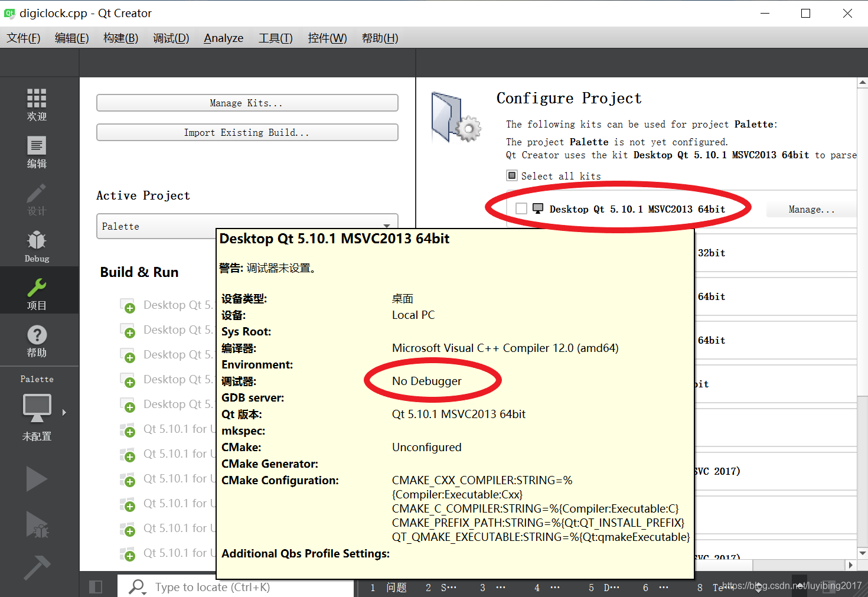Click the locator magnifier icon

137,587
